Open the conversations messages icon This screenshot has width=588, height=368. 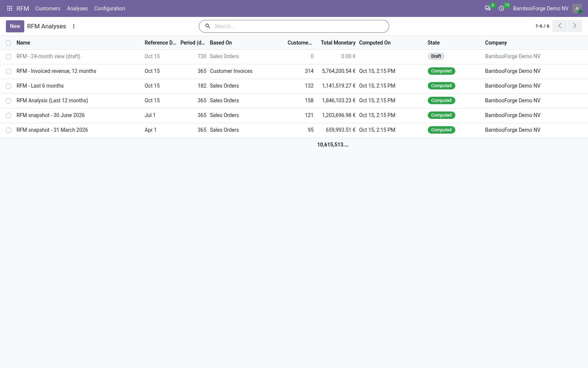[x=488, y=8]
